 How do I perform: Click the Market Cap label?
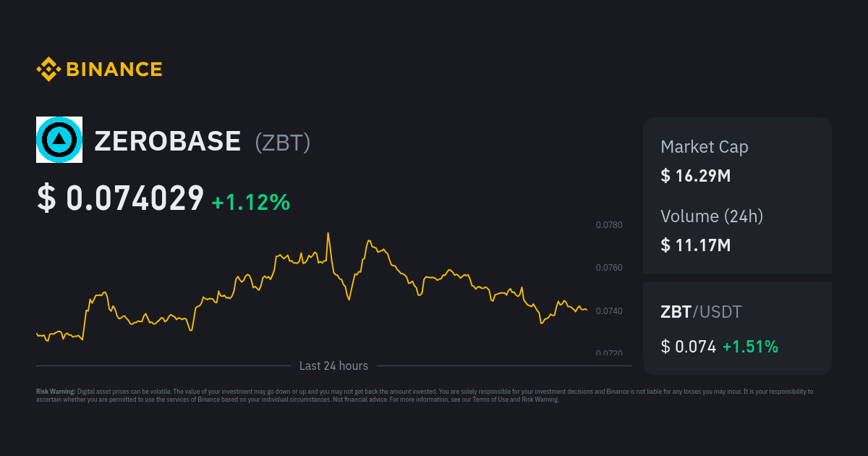coord(705,147)
